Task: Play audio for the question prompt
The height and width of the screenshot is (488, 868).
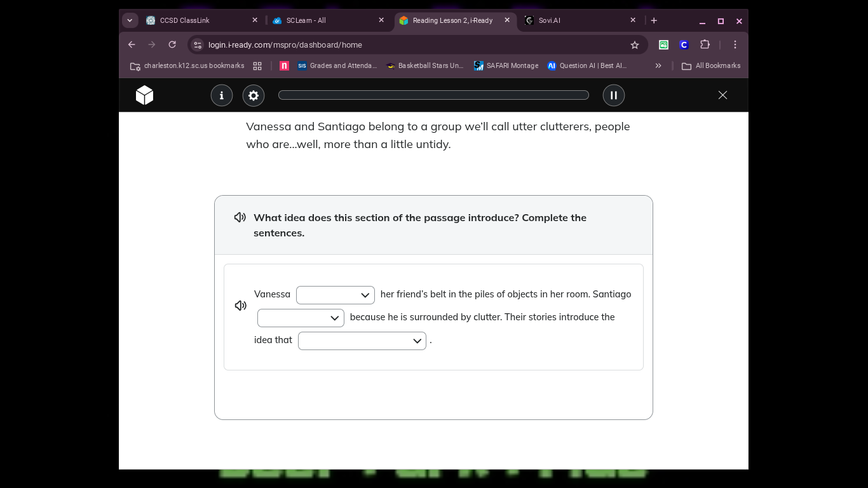Action: coord(240,217)
